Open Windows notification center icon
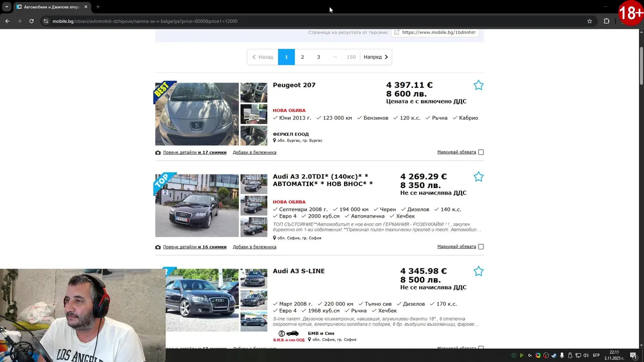The image size is (644, 362). click(633, 355)
